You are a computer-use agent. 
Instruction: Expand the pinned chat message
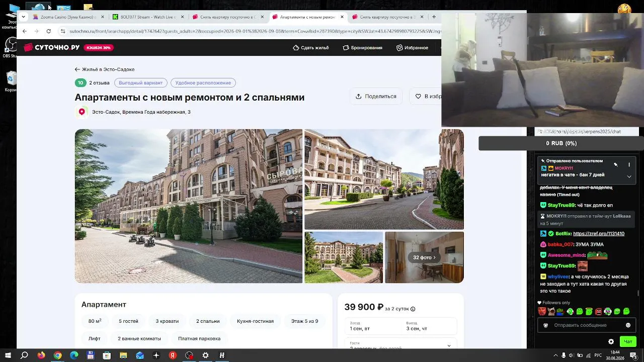(x=629, y=176)
